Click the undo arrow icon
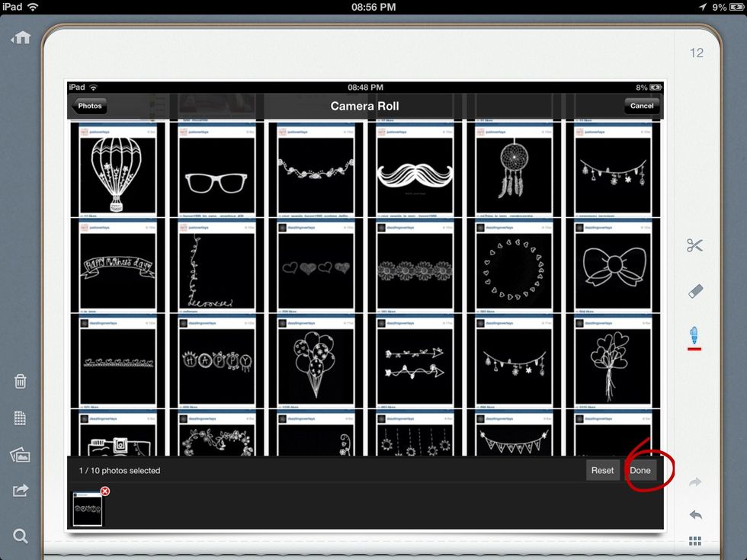The image size is (747, 560). tap(694, 514)
